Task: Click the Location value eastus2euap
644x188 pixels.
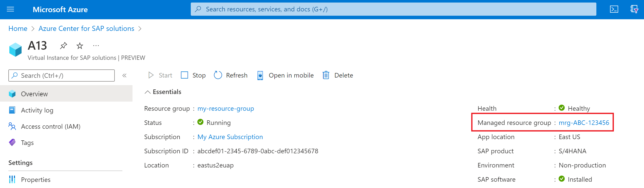Action: [x=215, y=165]
